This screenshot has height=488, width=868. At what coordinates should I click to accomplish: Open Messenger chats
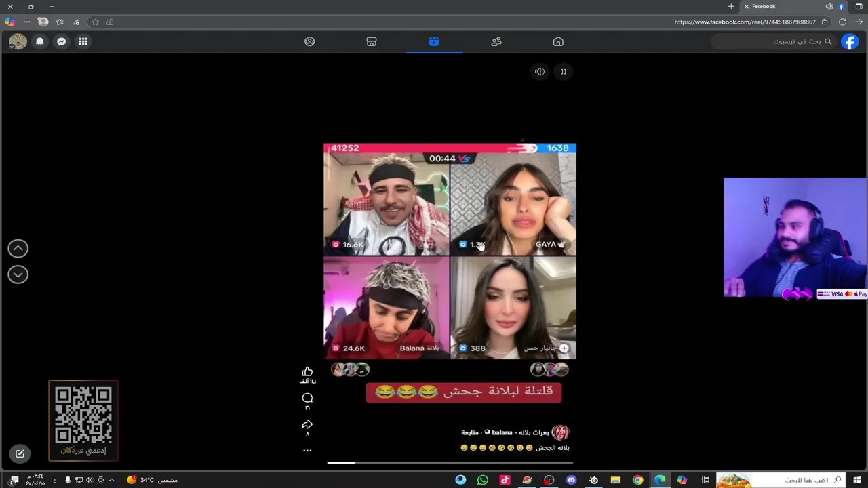point(61,41)
